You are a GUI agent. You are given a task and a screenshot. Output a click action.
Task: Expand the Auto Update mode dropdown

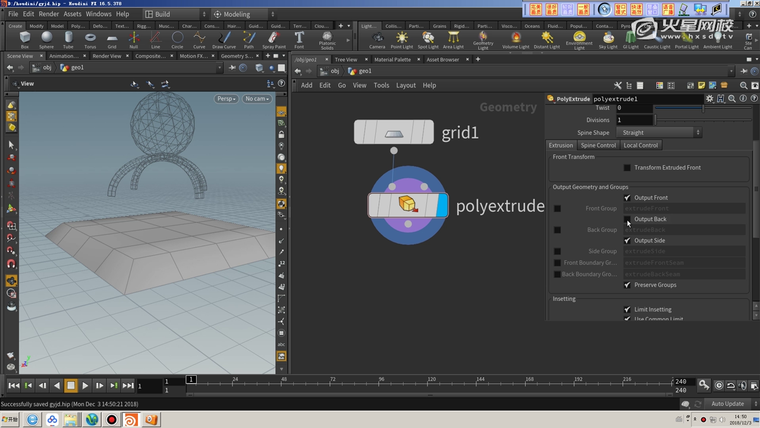coord(726,404)
